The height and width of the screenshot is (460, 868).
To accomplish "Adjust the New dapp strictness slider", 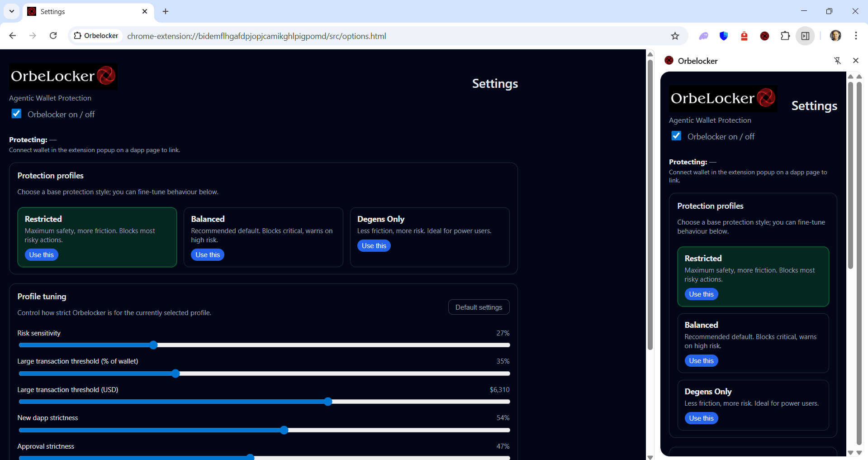I will coord(264,430).
